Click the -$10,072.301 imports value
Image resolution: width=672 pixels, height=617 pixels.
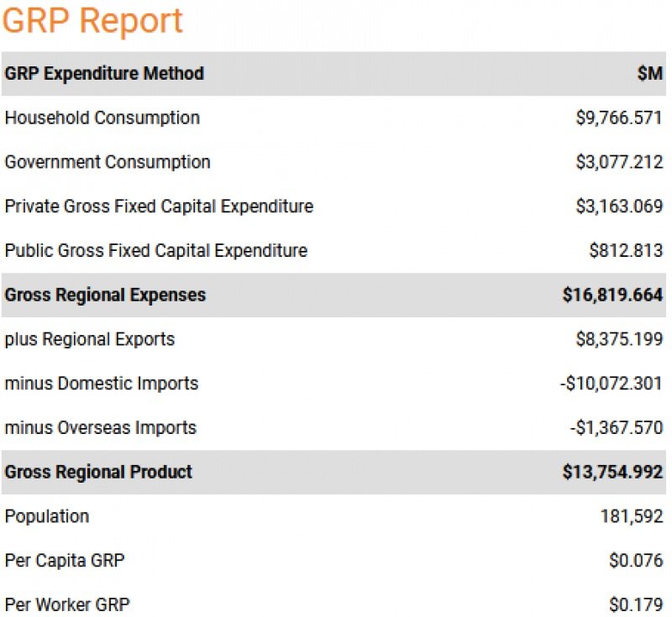[611, 384]
